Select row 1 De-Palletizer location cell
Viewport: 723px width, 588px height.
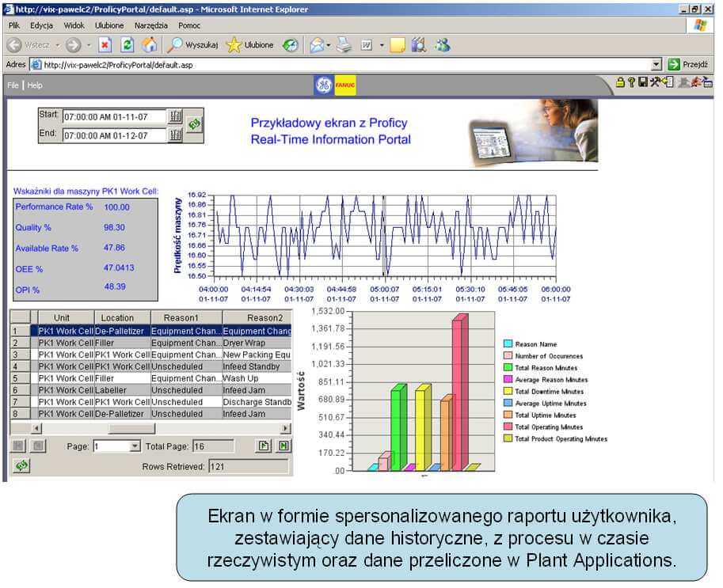pos(122,331)
